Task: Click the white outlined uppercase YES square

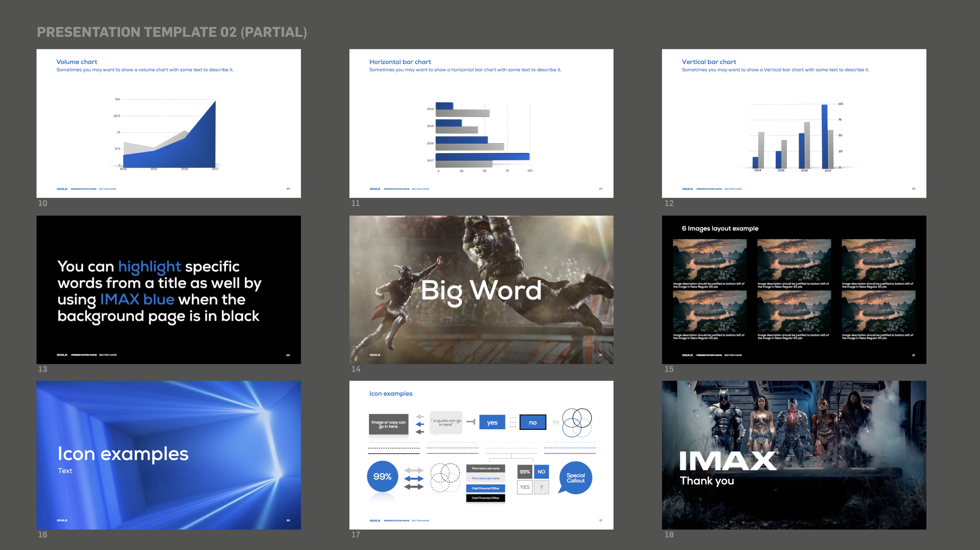Action: (x=524, y=487)
